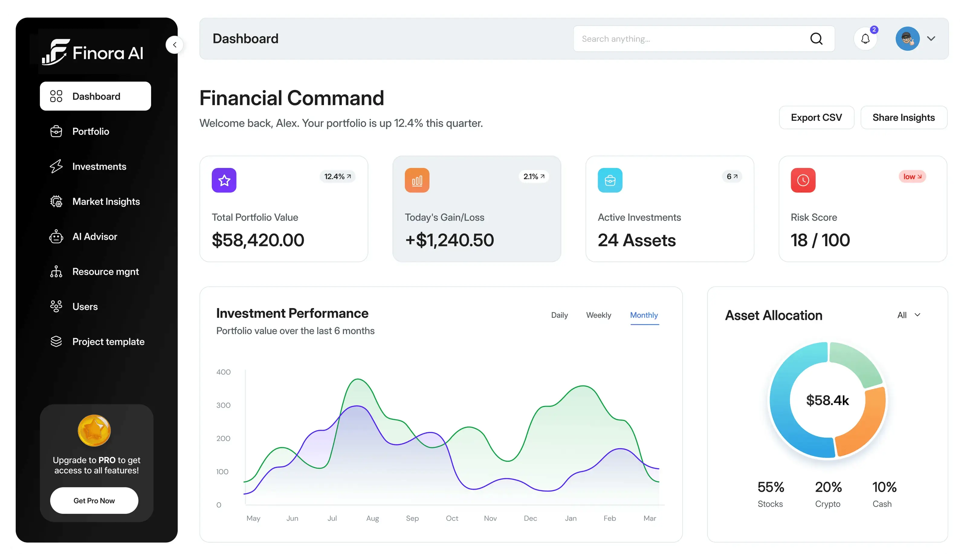Open notifications bell icon
The image size is (967, 560).
865,39
